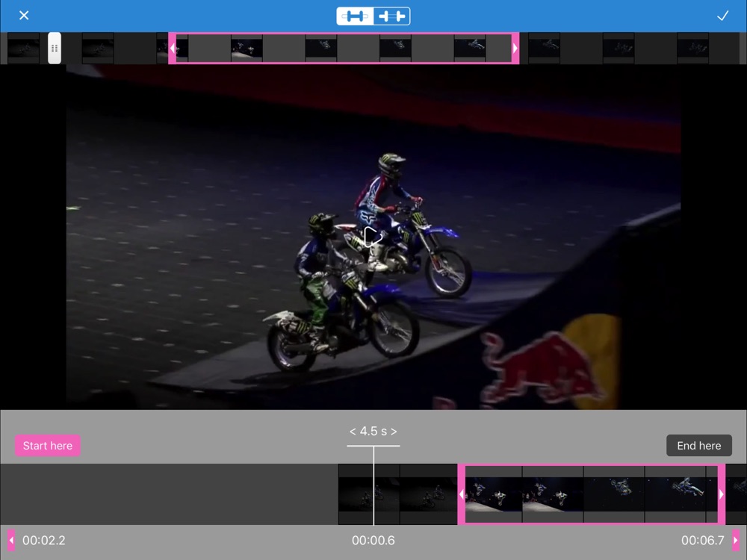This screenshot has height=560, width=747.
Task: Play the video preview
Action: click(373, 237)
